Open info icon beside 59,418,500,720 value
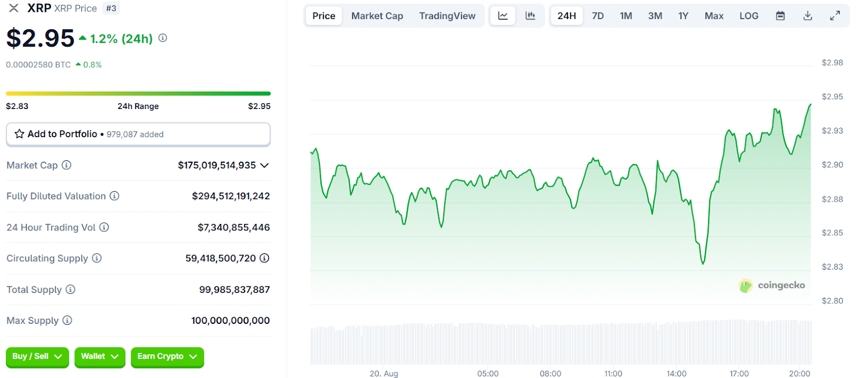Image resolution: width=868 pixels, height=378 pixels. point(264,258)
